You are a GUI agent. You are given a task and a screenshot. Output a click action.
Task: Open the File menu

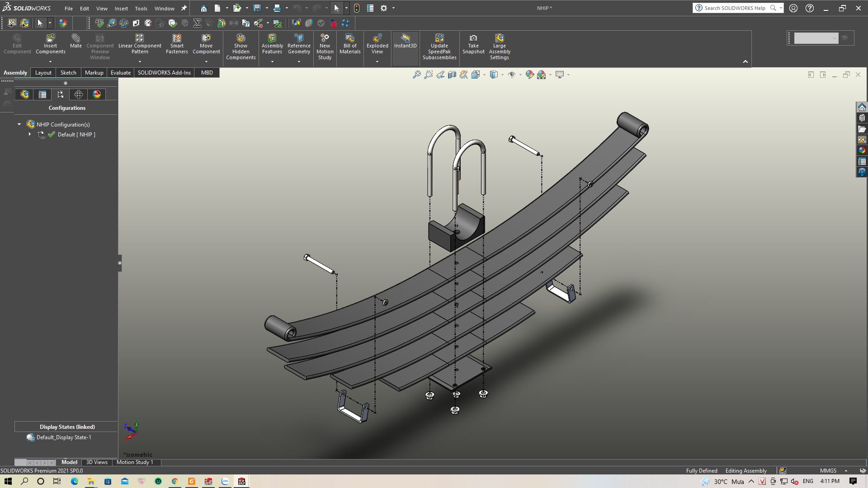(x=69, y=8)
